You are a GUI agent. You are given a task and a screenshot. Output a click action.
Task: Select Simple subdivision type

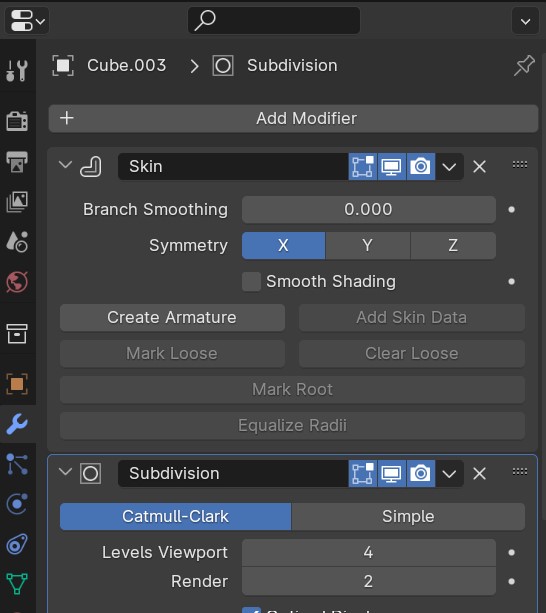408,516
